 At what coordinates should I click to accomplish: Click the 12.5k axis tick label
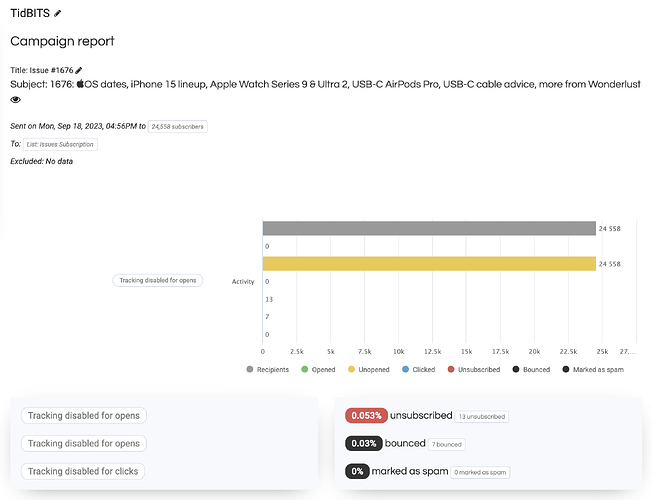pyautogui.click(x=432, y=351)
